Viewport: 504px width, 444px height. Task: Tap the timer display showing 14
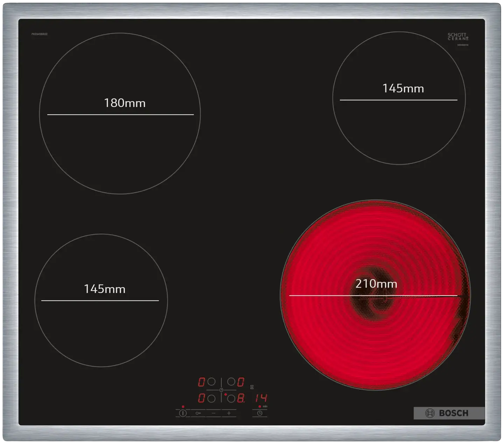click(261, 398)
